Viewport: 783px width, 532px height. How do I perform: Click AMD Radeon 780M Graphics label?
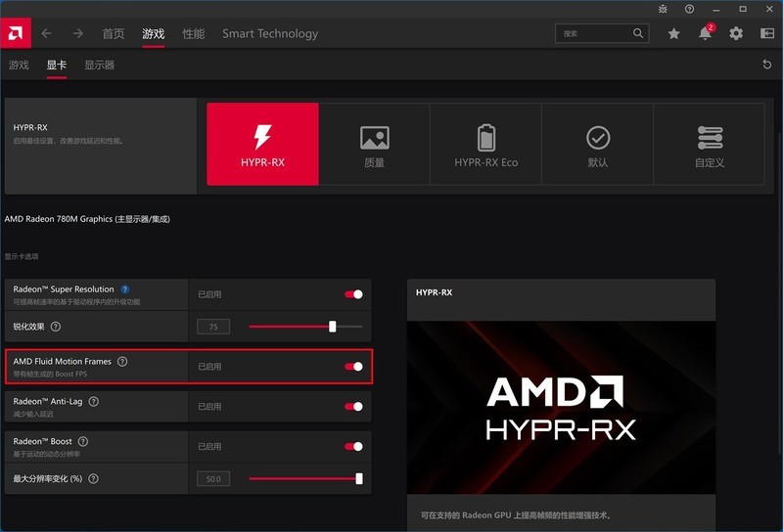click(x=87, y=219)
